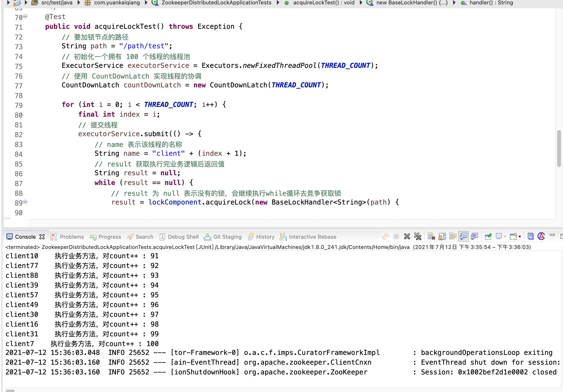This screenshot has height=392, width=563.
Task: Expand the ZookeeperDistributedLockApplicationTests breadcrumb arrow
Action: pyautogui.click(x=278, y=3)
